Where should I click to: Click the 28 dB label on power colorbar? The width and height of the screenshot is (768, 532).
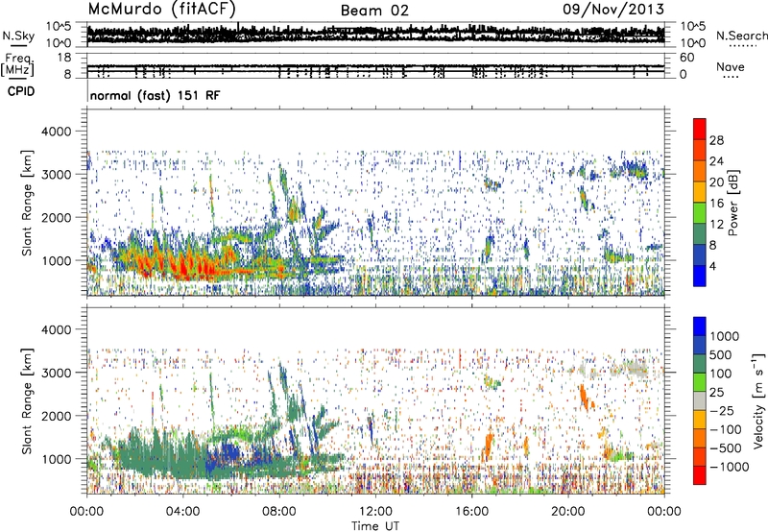(716, 140)
